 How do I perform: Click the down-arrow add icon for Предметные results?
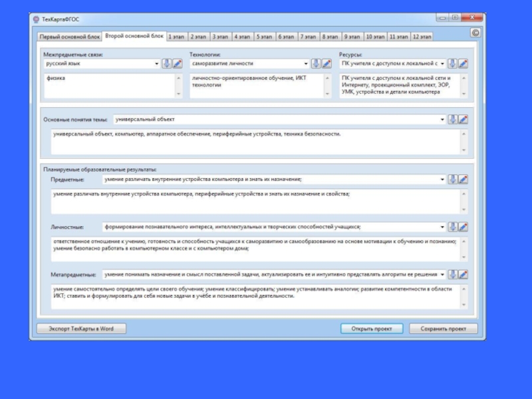tap(452, 180)
